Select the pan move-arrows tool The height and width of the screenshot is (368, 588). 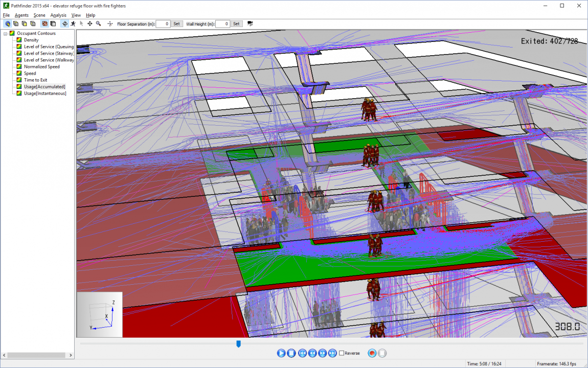(x=90, y=24)
